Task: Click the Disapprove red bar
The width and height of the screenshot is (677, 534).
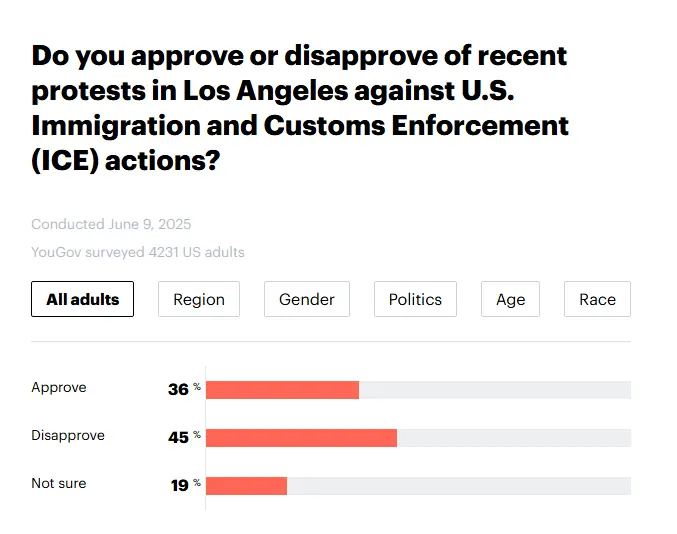Action: click(x=301, y=438)
